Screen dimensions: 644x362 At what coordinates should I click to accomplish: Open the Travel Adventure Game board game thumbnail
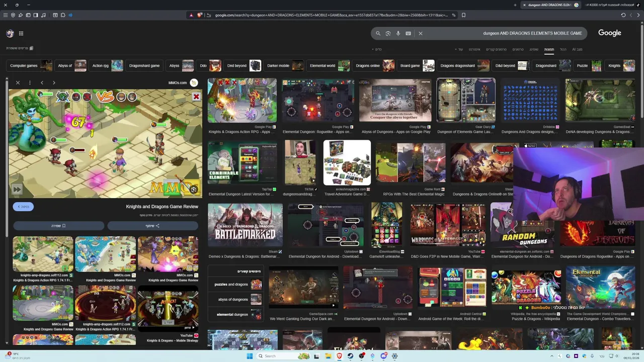tap(347, 163)
